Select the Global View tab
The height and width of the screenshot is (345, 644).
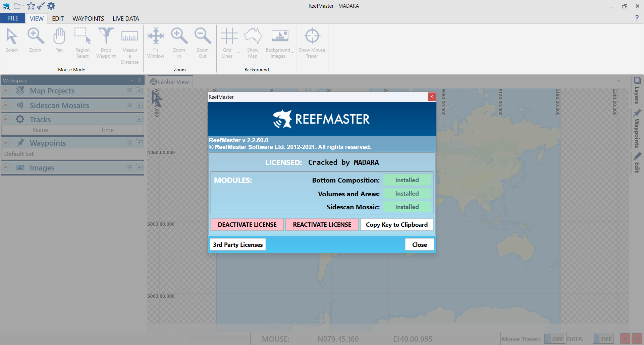pos(170,82)
